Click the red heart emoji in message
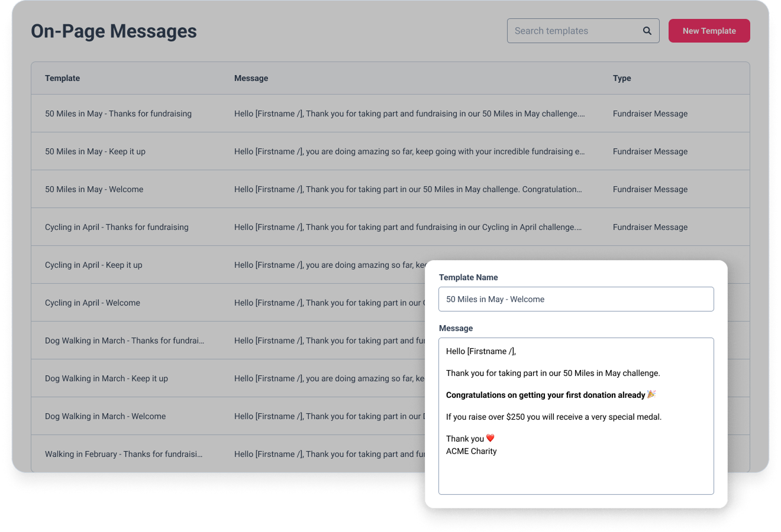Viewport: 781px width, 532px height. (x=490, y=438)
